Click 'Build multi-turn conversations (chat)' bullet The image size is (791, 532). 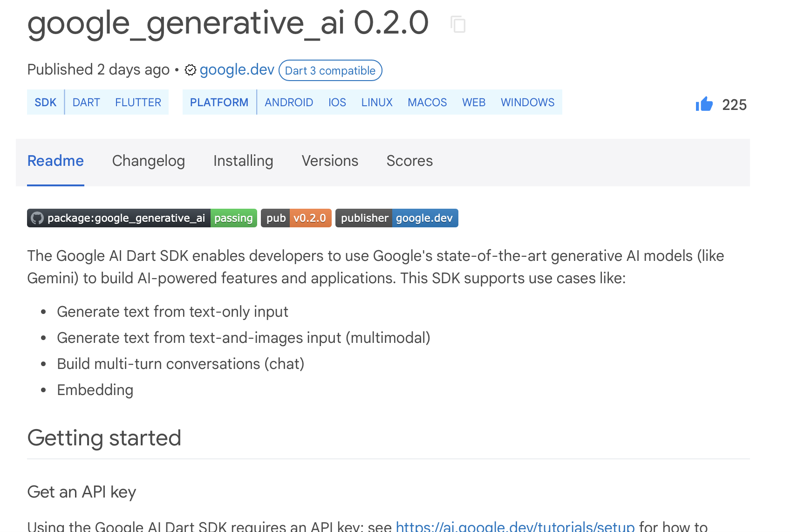(181, 364)
